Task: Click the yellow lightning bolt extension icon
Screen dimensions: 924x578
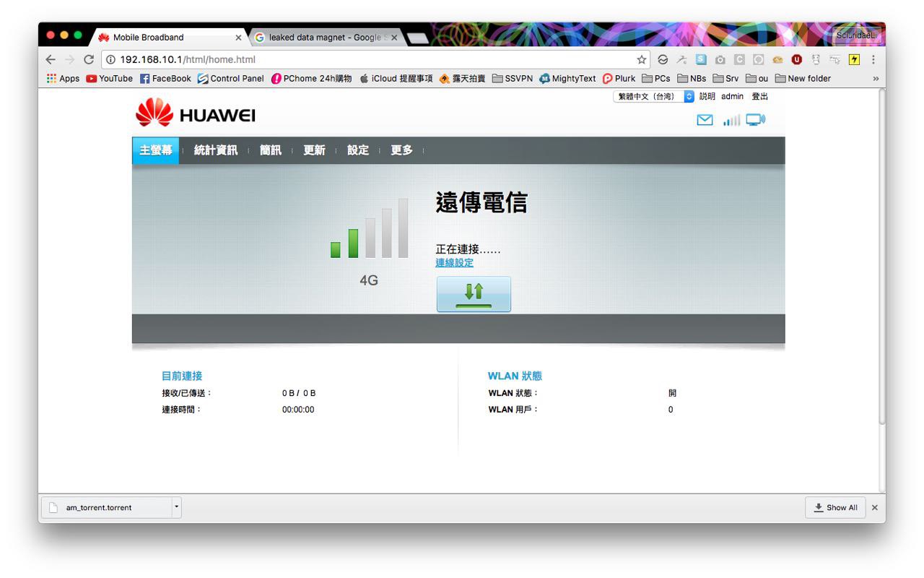Action: 854,60
